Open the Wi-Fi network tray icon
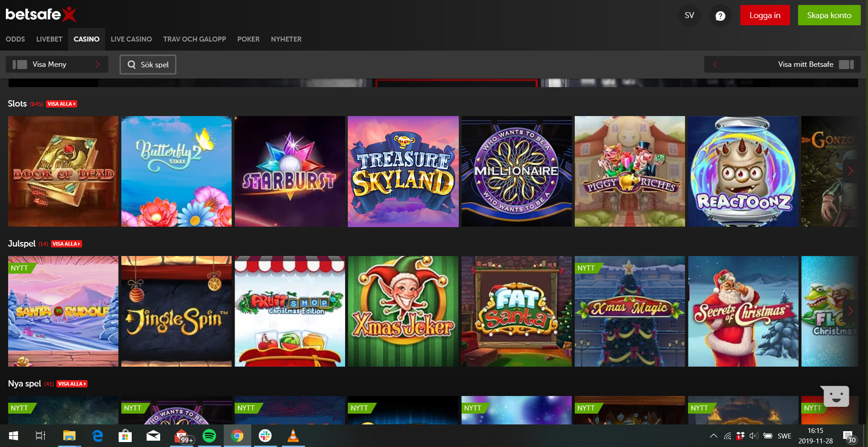Screen dimensions: 868x447 point(727,436)
